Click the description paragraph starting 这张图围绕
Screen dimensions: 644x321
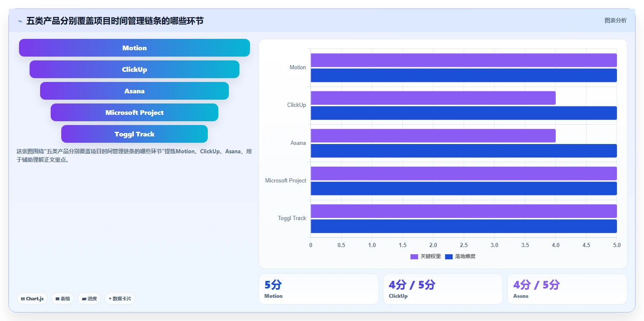pyautogui.click(x=134, y=155)
